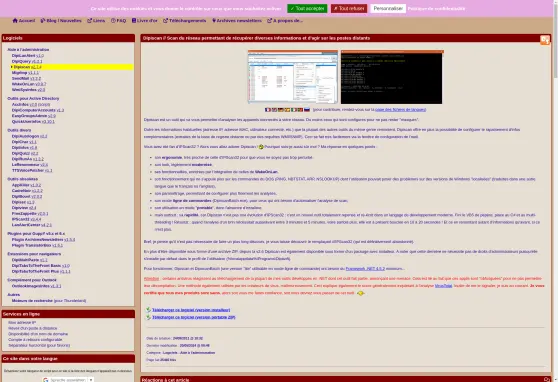Open IPScan32 in obsolete tools list
The image size is (558, 382).
(26, 219)
